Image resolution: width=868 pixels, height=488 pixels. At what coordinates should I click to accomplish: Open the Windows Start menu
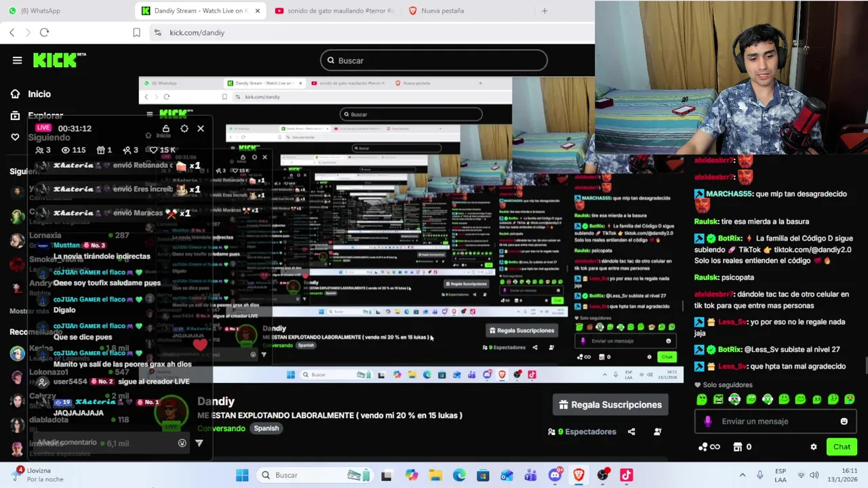(x=242, y=475)
